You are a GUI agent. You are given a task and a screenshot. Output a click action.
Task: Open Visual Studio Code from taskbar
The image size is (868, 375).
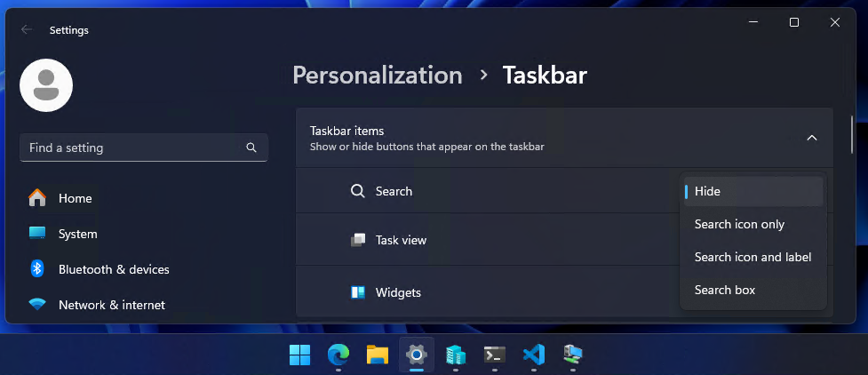[x=534, y=355]
